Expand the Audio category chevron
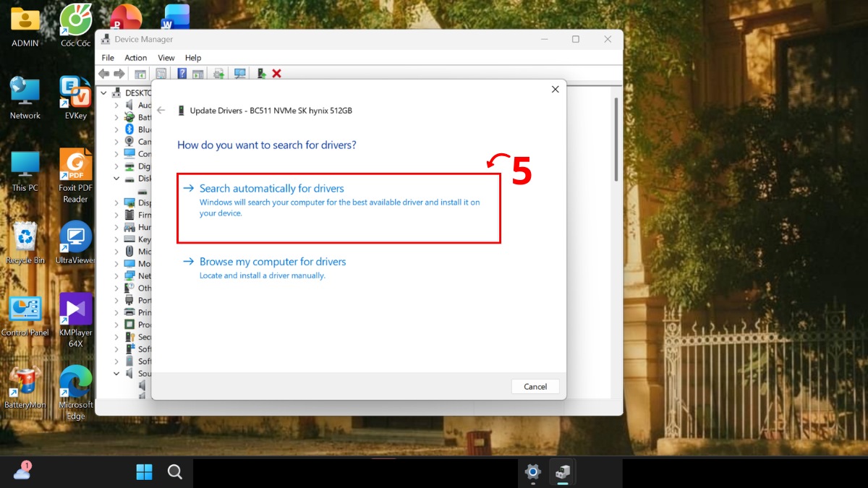868x488 pixels. [x=116, y=105]
